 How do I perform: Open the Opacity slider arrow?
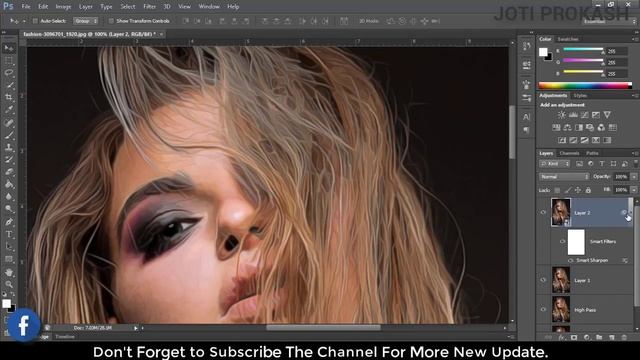point(634,177)
